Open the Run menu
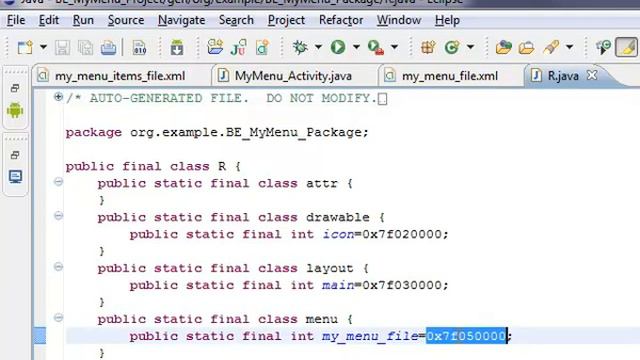This screenshot has width=640, height=360. tap(83, 20)
